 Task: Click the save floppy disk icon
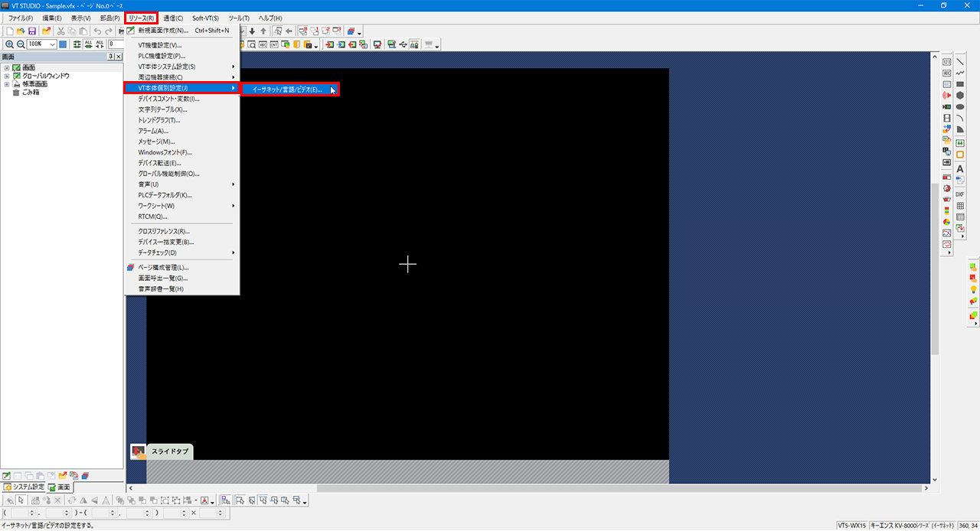[32, 31]
